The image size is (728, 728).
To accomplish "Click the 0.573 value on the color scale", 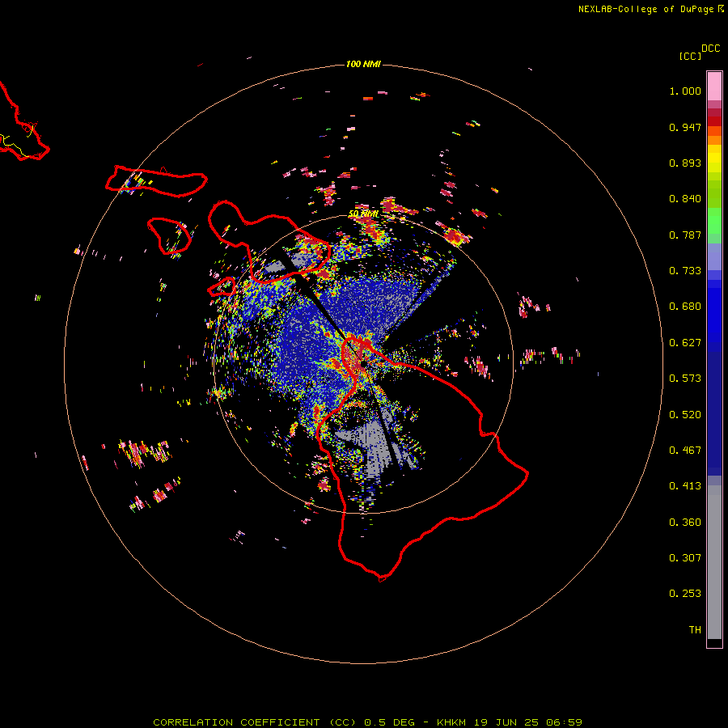I will (685, 379).
